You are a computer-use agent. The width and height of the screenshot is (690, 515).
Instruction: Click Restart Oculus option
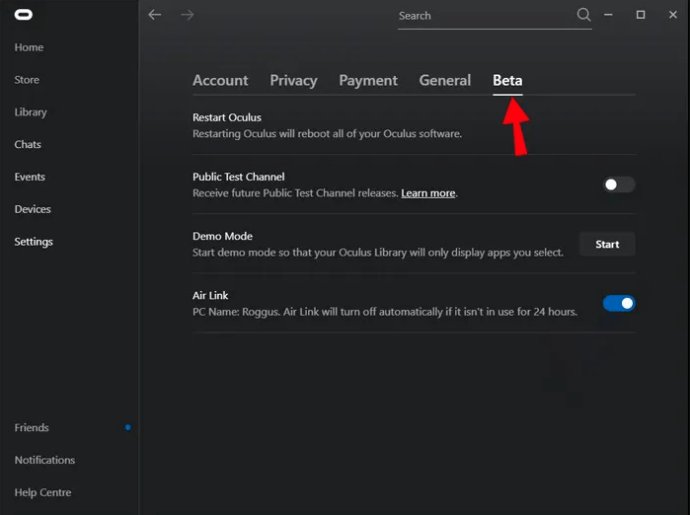[227, 118]
